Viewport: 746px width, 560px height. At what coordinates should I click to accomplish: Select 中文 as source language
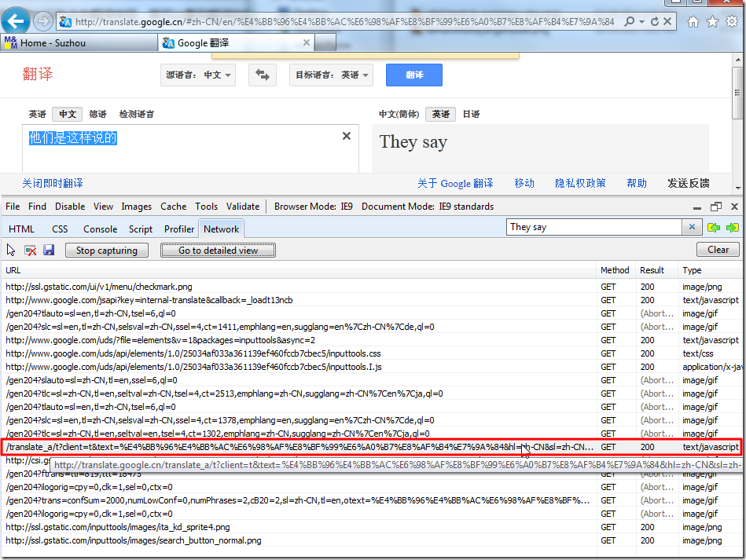point(68,114)
